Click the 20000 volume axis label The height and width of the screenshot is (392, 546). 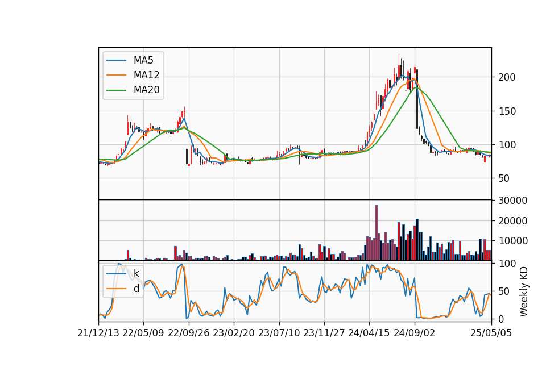pos(513,221)
